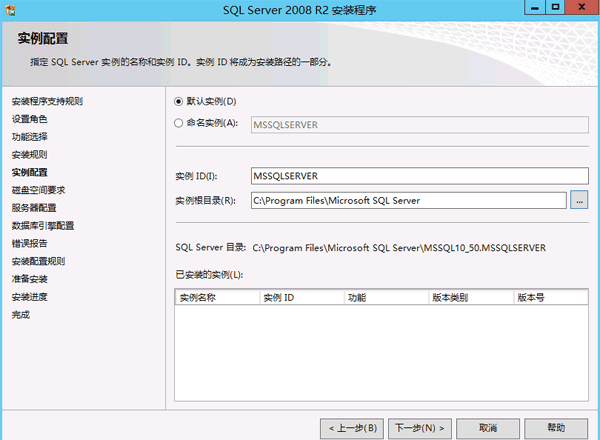Open the browse button for the instance root directory
Screen dimensions: 600x440
tap(579, 200)
